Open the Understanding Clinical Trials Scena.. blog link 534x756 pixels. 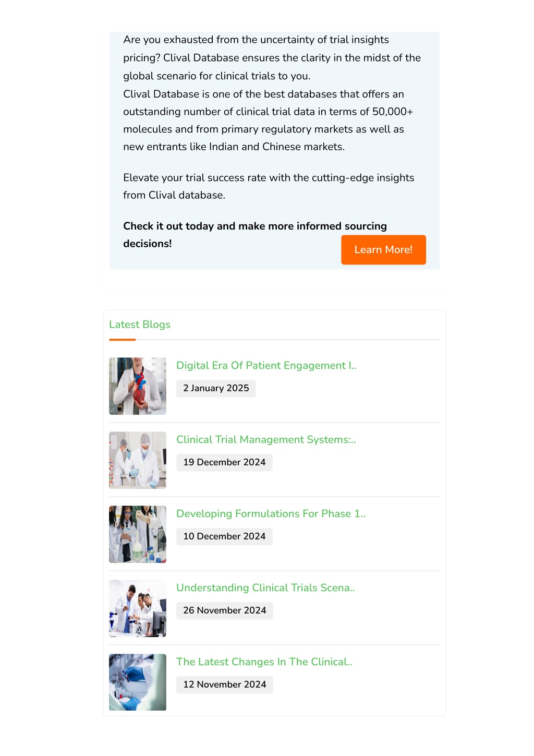[265, 587]
